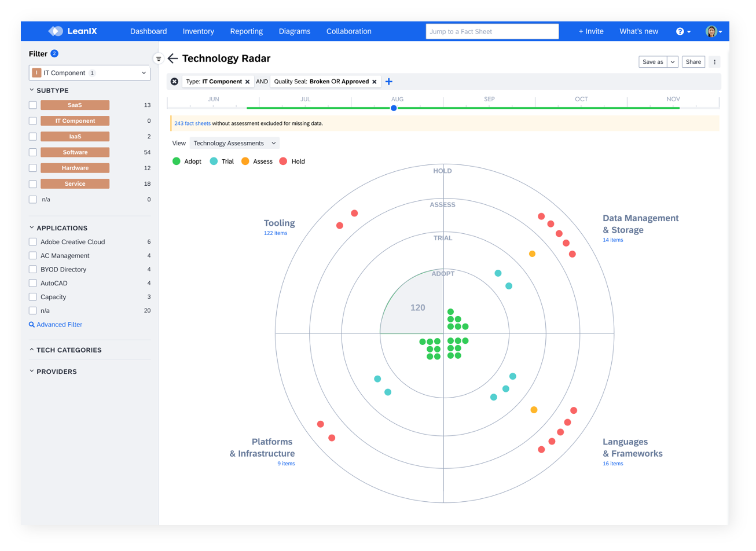This screenshot has width=756, height=551.
Task: Open the Advanced Filter link
Action: click(x=60, y=325)
